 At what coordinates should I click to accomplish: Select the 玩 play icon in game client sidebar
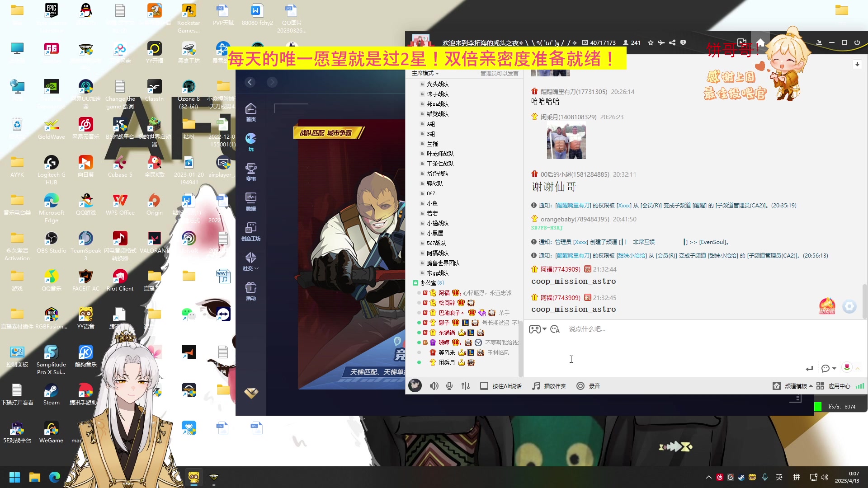point(251,142)
